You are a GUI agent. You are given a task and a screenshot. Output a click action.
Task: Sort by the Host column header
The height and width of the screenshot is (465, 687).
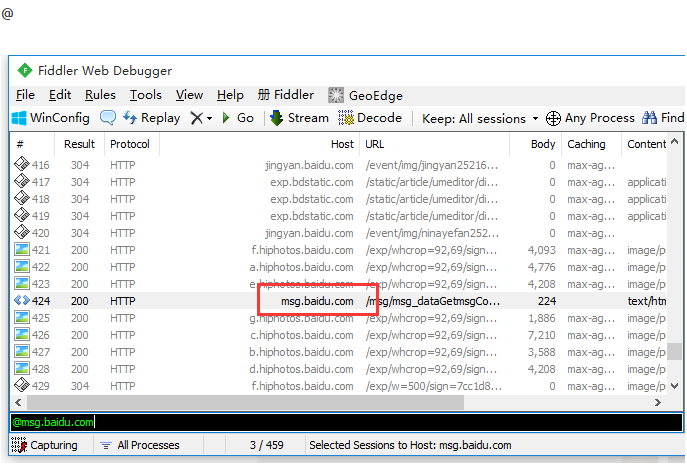(259, 144)
